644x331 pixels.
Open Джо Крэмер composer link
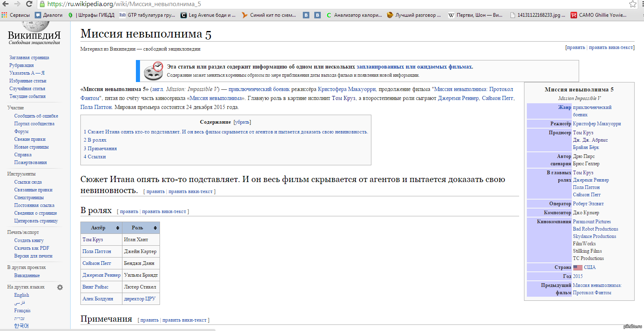coord(586,213)
